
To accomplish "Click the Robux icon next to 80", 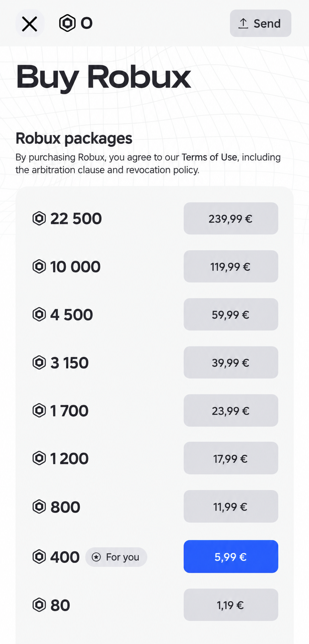I will (x=39, y=605).
